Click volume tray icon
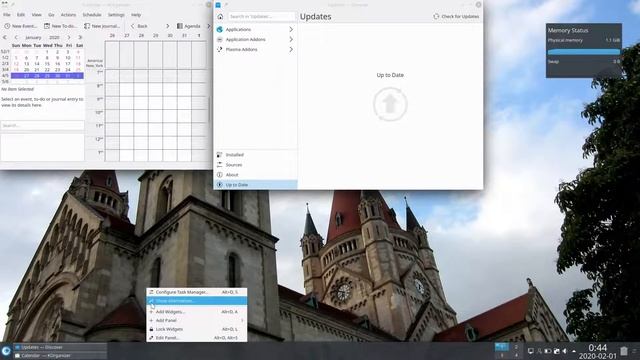 pyautogui.click(x=565, y=351)
